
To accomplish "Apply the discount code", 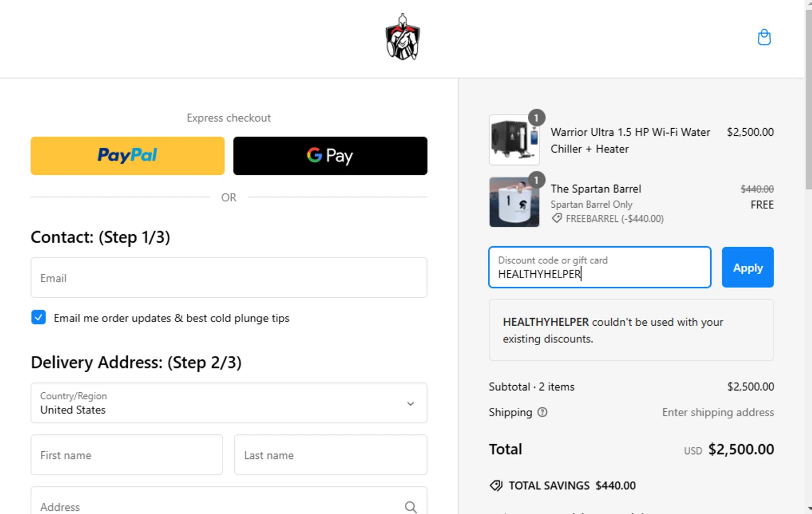I will [748, 267].
